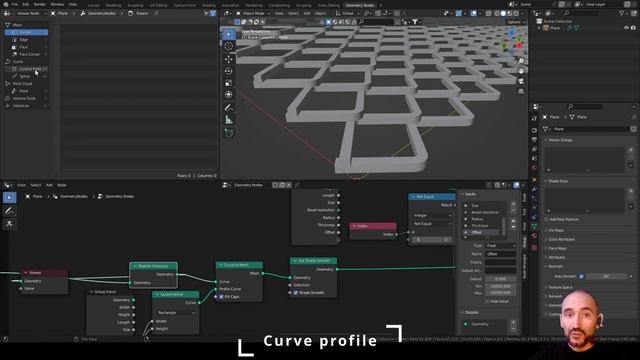Select the Vertex domain in spreadsheet
This screenshot has height=360, width=640.
(27, 32)
